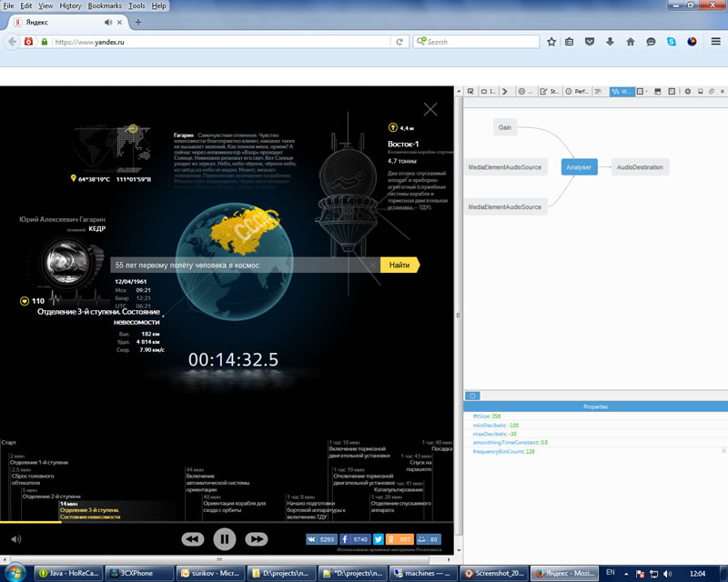This screenshot has height=582, width=728.
Task: Pause the flight timeline playback
Action: 224,539
